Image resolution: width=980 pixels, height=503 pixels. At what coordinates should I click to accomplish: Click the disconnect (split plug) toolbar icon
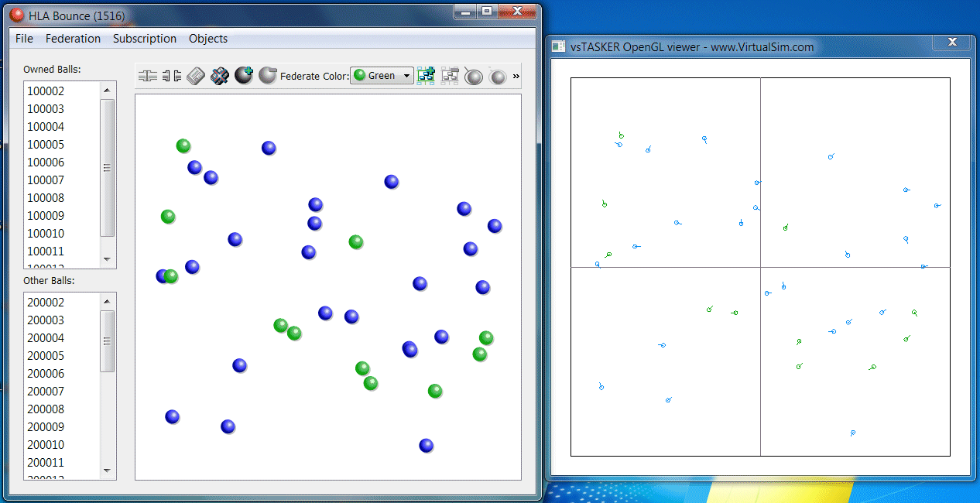click(x=172, y=76)
